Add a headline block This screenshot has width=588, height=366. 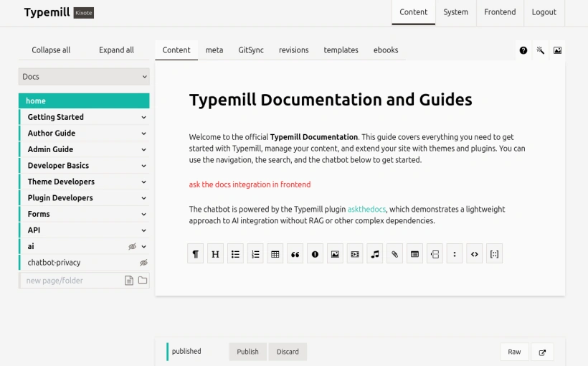pyautogui.click(x=215, y=254)
